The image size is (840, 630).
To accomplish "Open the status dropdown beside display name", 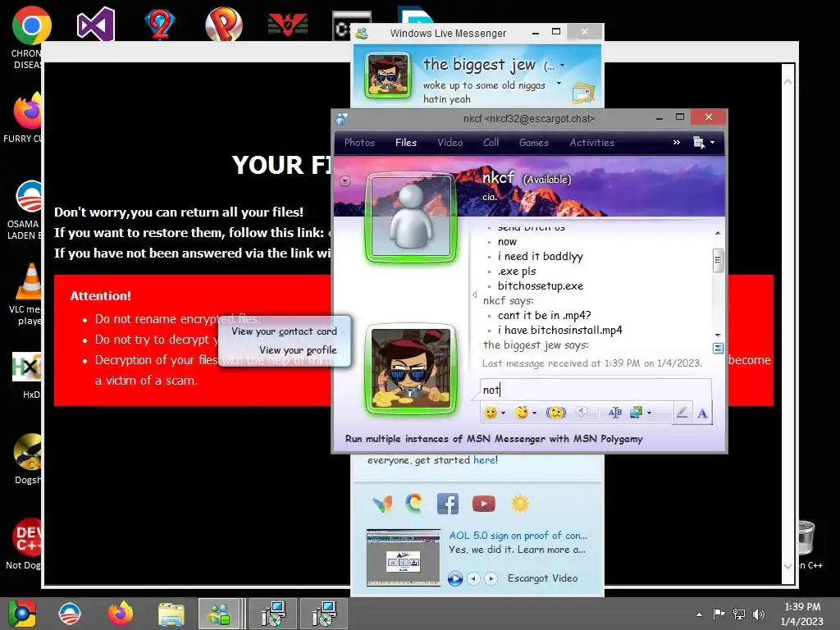I will click(562, 66).
